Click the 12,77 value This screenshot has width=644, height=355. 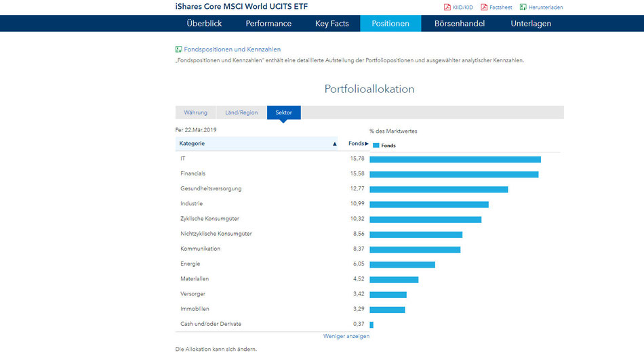tap(357, 189)
